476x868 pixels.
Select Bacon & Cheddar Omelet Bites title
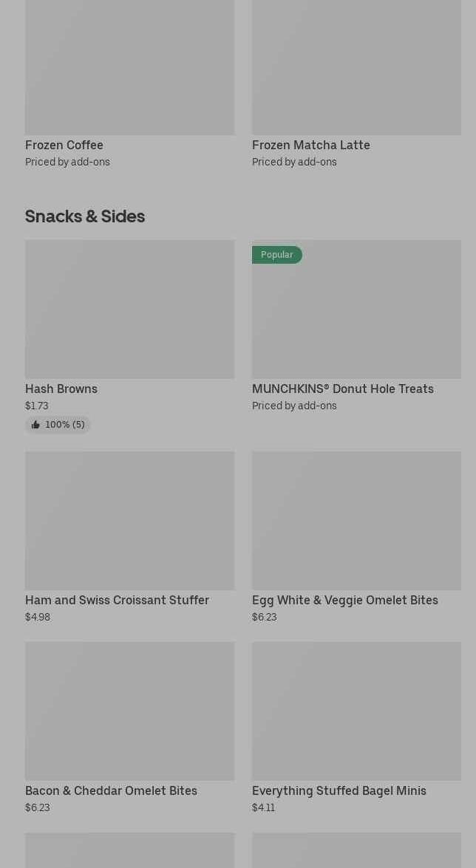(x=111, y=791)
